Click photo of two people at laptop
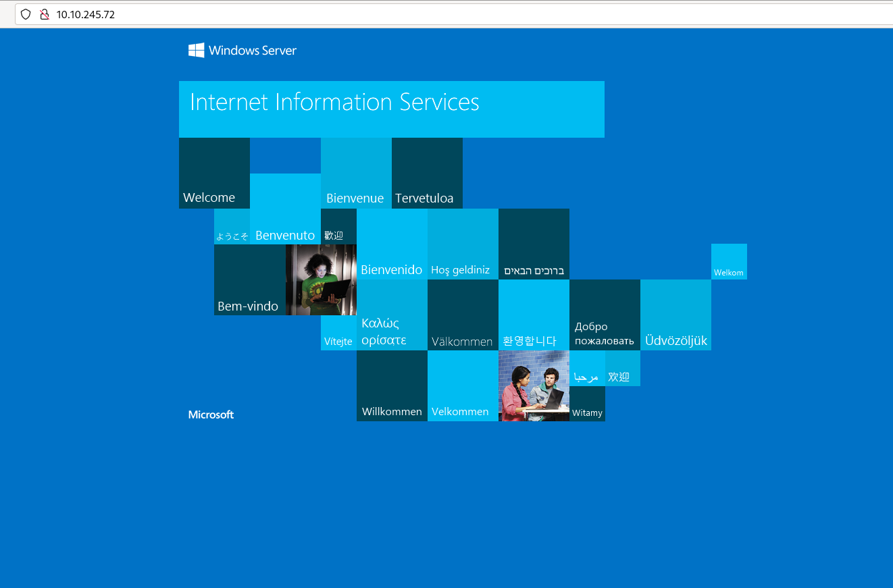Image resolution: width=893 pixels, height=588 pixels. pyautogui.click(x=534, y=385)
